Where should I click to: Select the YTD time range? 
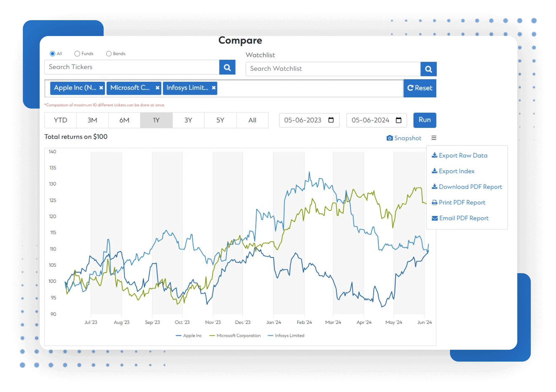(60, 120)
